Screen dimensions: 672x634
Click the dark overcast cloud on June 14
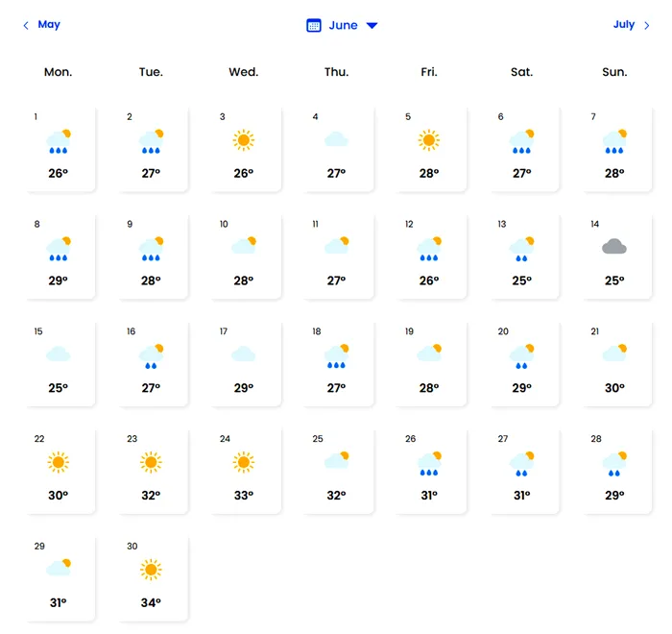[x=614, y=247]
